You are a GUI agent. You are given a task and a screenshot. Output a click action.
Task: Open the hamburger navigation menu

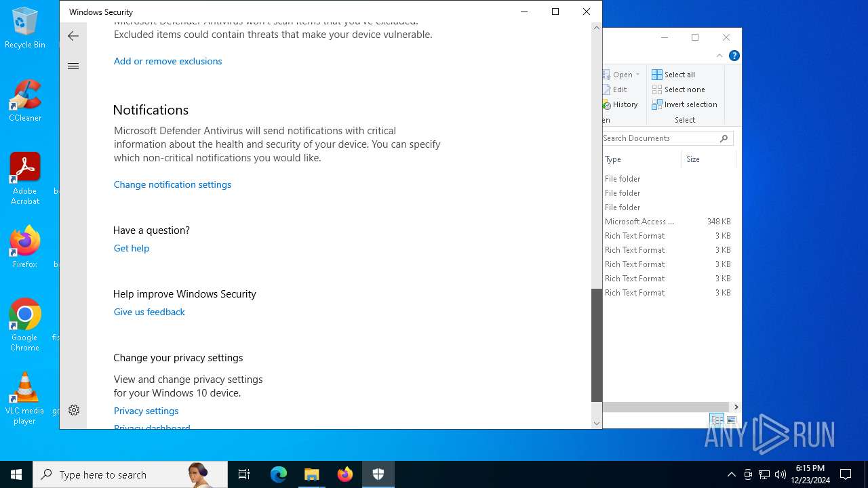coord(73,66)
